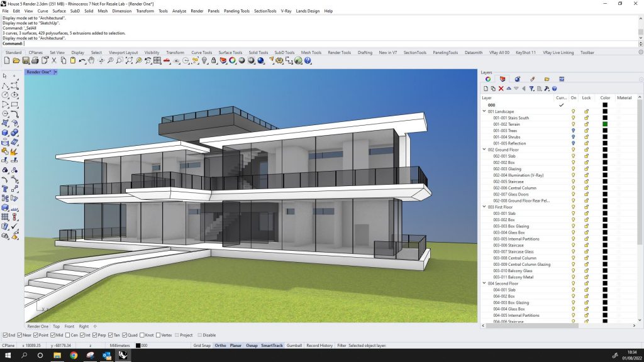Select the Pan hand tool

click(91, 61)
